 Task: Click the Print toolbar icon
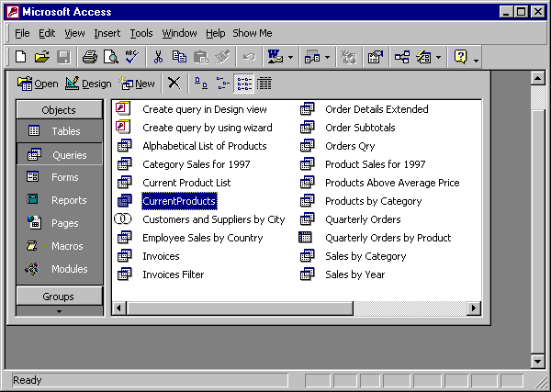pos(90,57)
